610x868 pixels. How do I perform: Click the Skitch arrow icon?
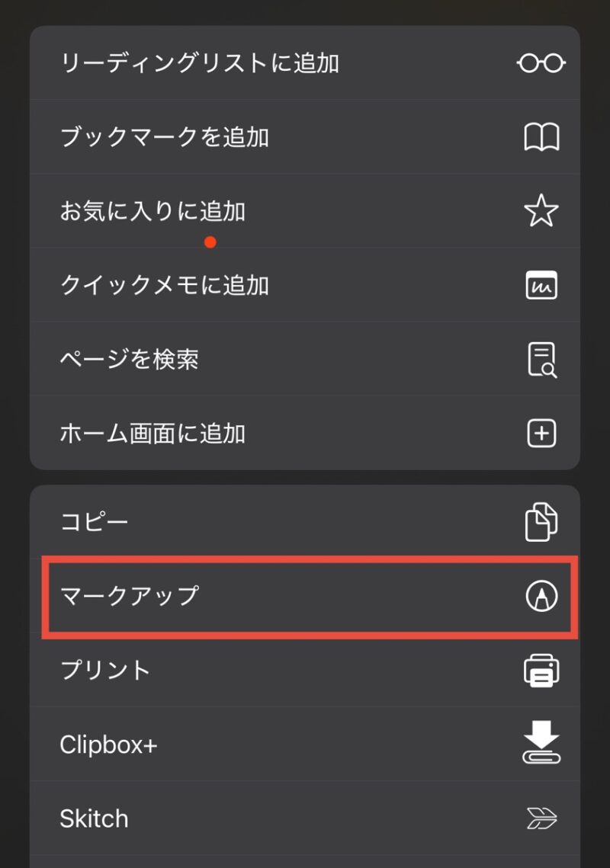(541, 818)
